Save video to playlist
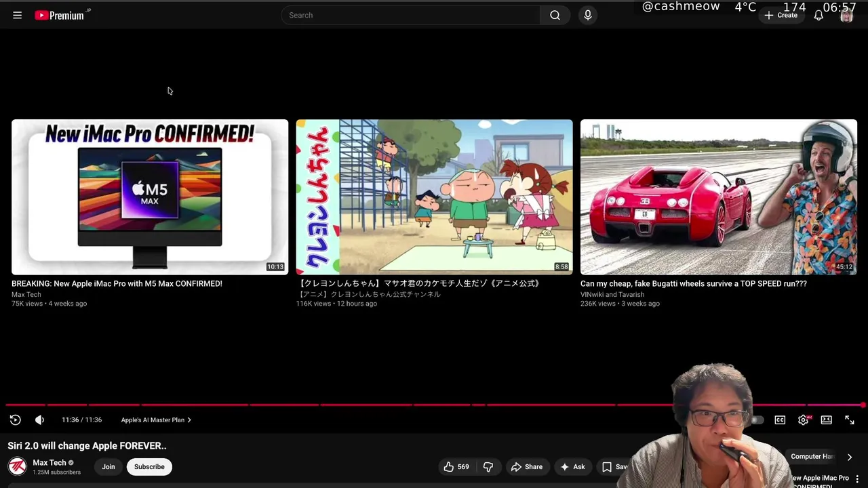Viewport: 868px width, 488px height. click(614, 466)
